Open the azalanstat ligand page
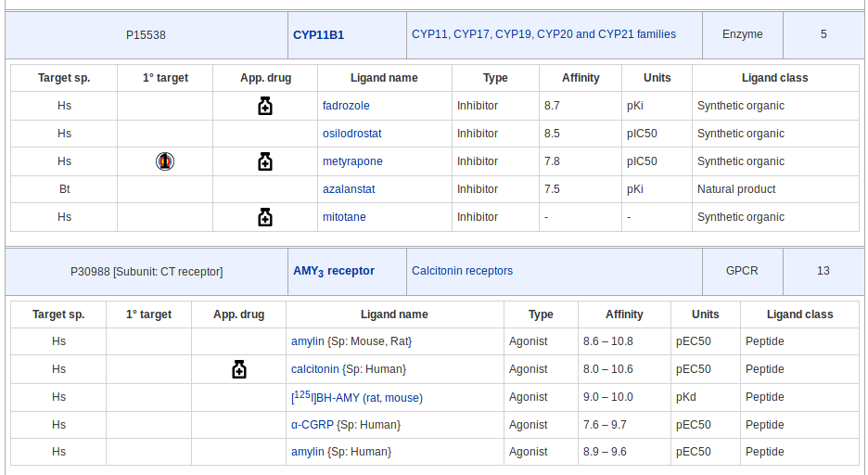The width and height of the screenshot is (868, 475). point(349,189)
